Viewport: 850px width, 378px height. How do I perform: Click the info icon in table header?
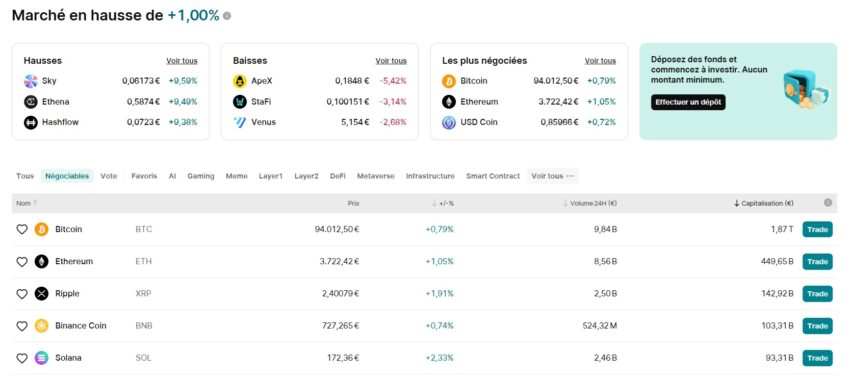[x=828, y=203]
